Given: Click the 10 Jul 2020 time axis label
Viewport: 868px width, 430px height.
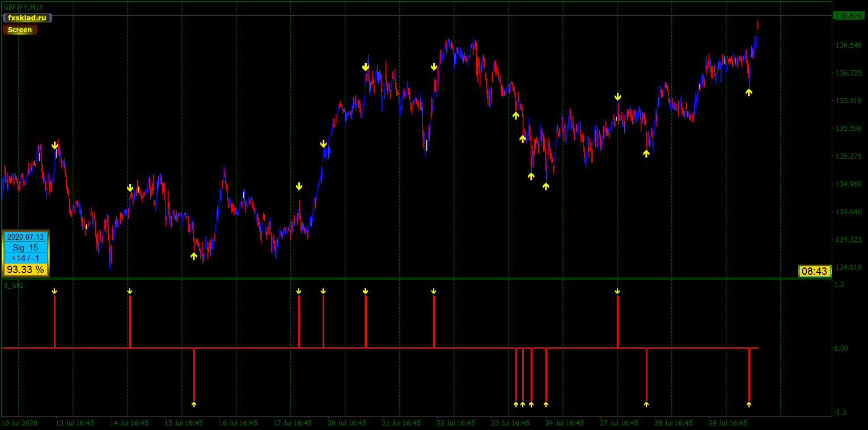Looking at the screenshot, I should pos(19,423).
